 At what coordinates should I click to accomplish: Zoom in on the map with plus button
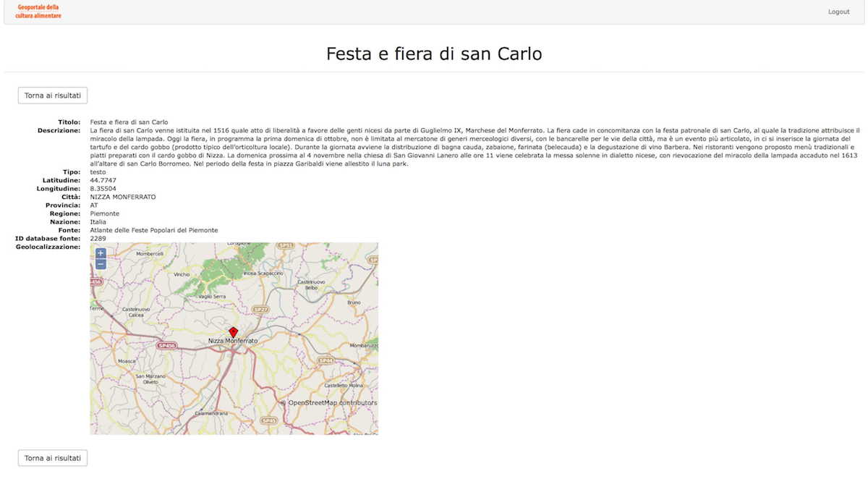(x=101, y=253)
